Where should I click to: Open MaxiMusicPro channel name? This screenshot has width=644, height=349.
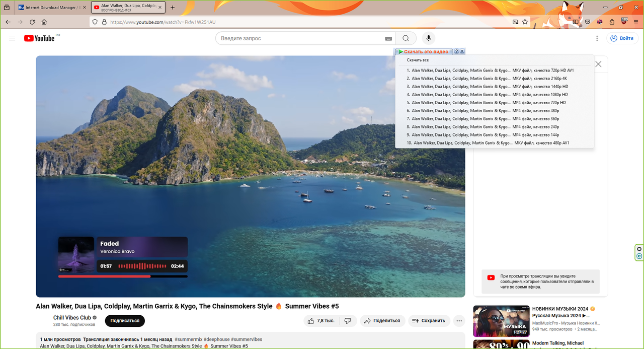pyautogui.click(x=566, y=323)
